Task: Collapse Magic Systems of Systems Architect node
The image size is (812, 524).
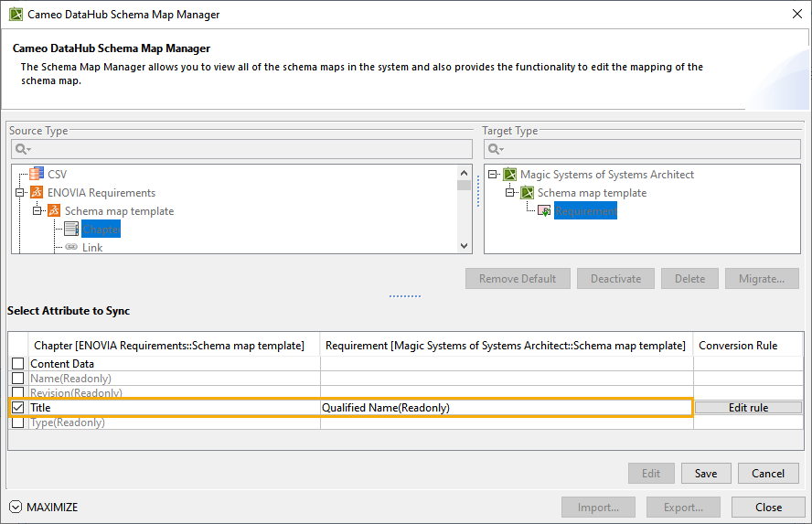Action: [494, 175]
